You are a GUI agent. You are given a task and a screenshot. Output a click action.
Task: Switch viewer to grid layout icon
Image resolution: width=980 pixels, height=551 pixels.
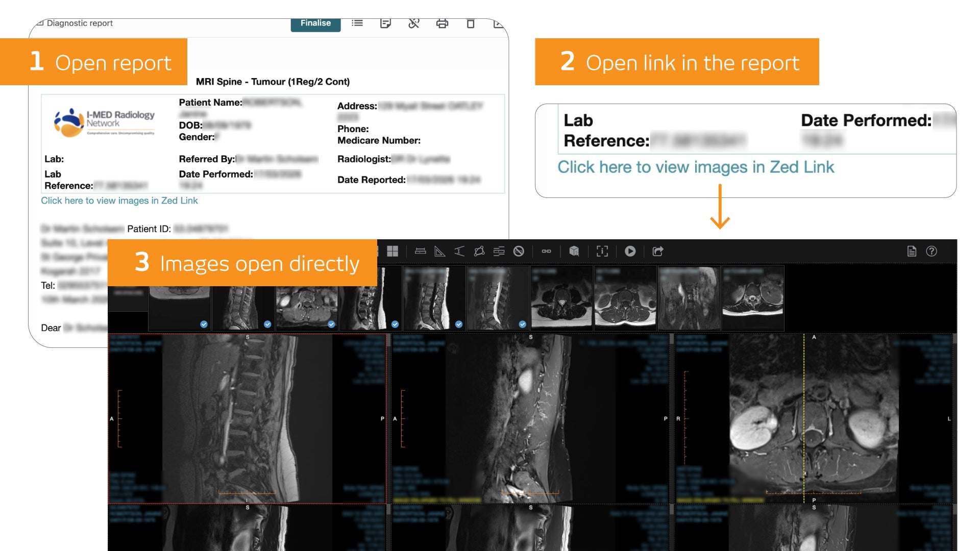coord(392,251)
